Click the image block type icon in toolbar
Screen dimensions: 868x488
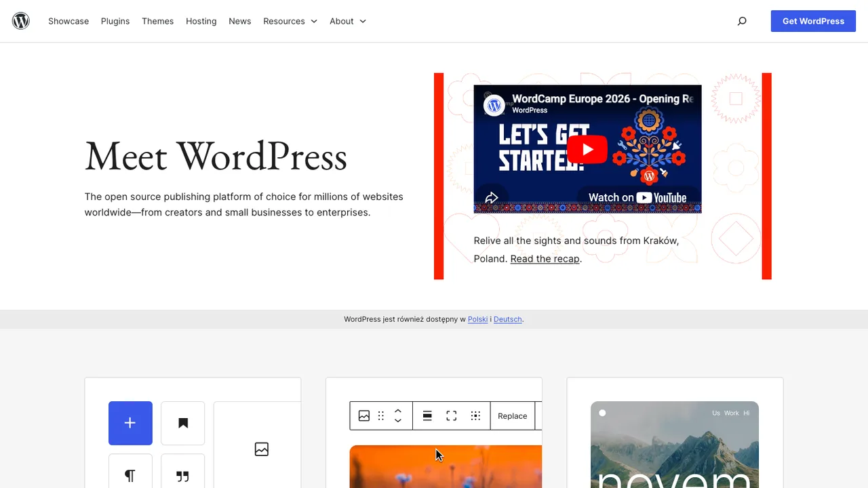(x=364, y=416)
